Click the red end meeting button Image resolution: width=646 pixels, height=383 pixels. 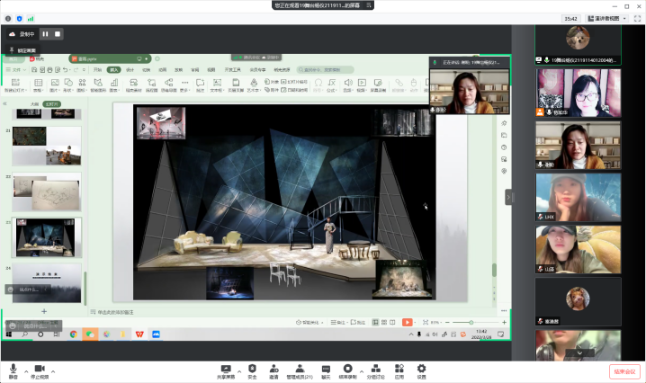pyautogui.click(x=625, y=371)
